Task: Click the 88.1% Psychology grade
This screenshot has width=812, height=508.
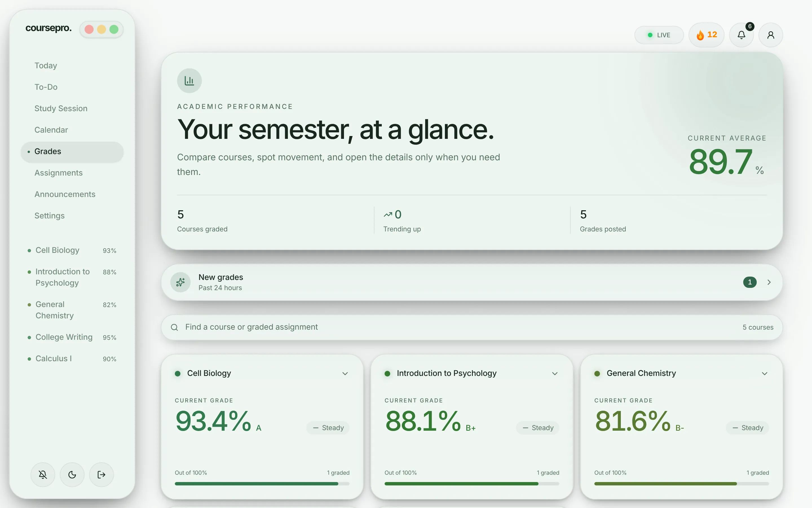Action: pos(423,421)
